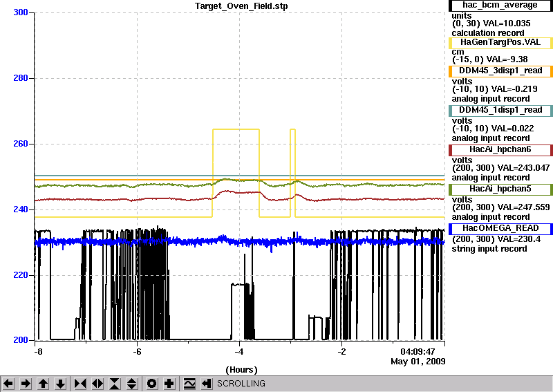Click the 'cm' units label
Image resolution: width=553 pixels, height=392 pixels.
click(458, 52)
